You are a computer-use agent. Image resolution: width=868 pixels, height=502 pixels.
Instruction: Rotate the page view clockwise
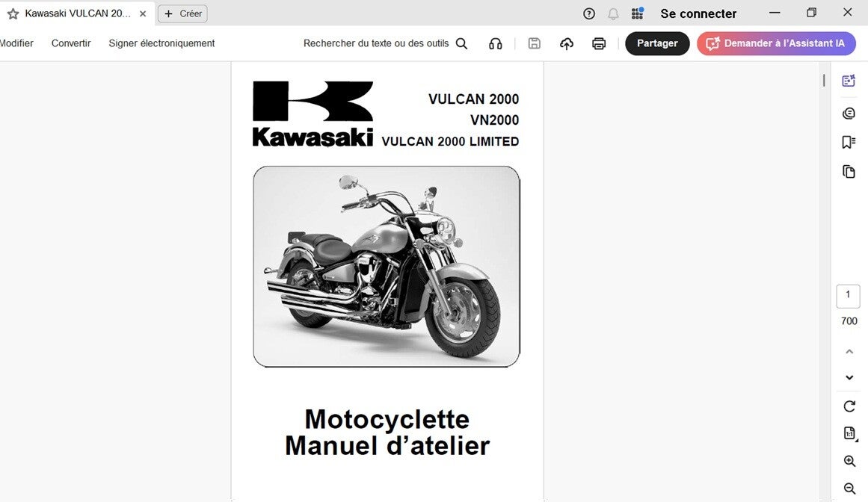849,406
